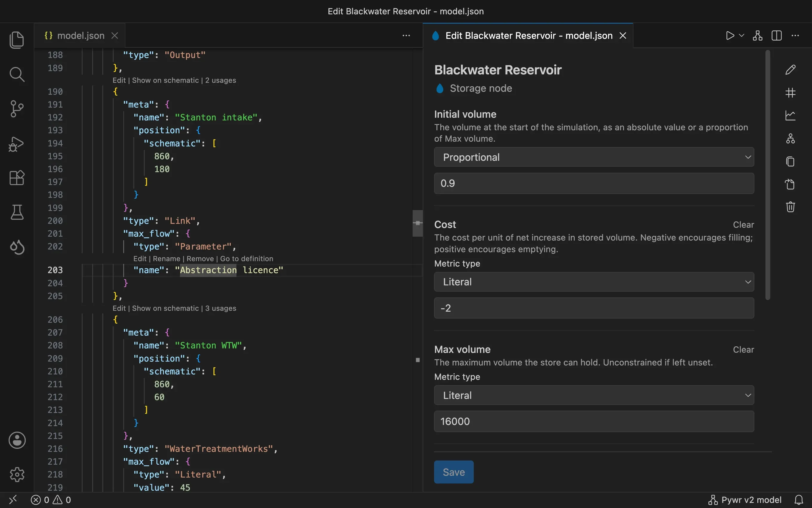Click the pencil edit icon beside Blackwater Reservoir

click(x=790, y=70)
